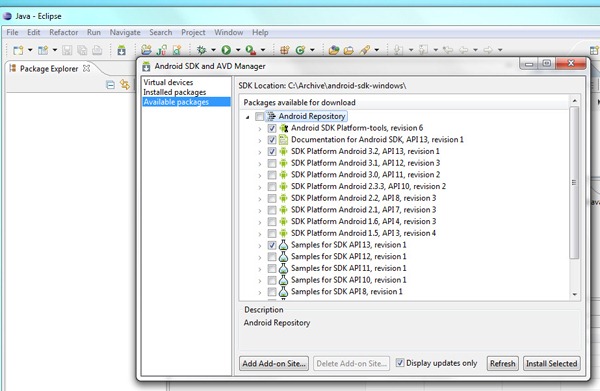
Task: Open the File menu
Action: coord(12,33)
